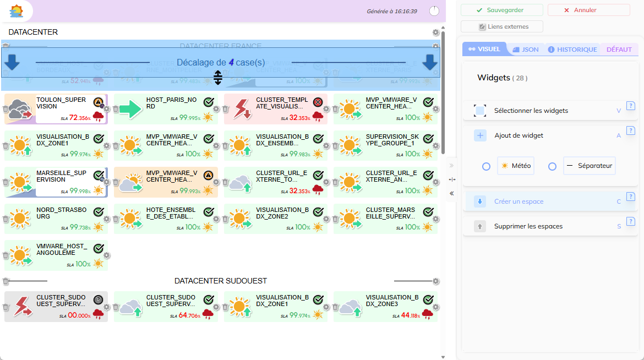Toggle Sélectionner les widgets mode
644x360 pixels.
click(x=479, y=111)
